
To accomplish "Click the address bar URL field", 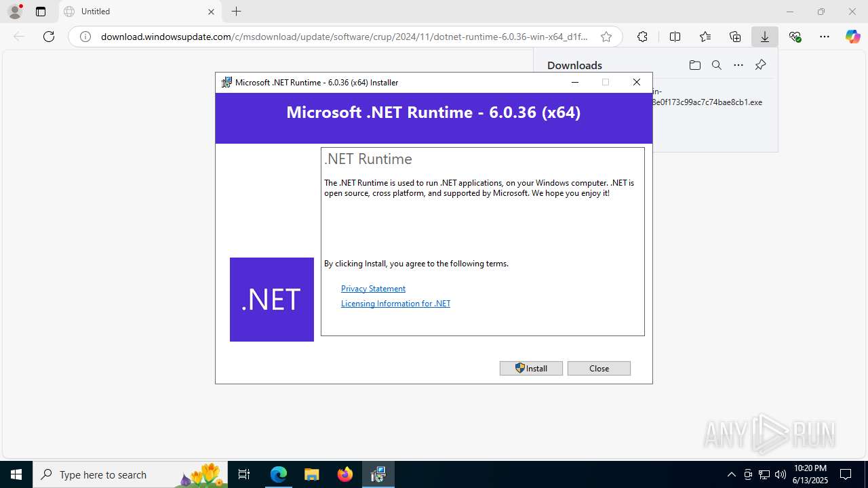I will coord(344,37).
